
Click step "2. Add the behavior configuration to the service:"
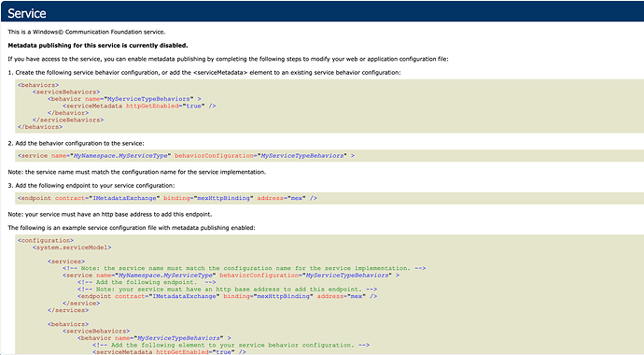(x=76, y=143)
